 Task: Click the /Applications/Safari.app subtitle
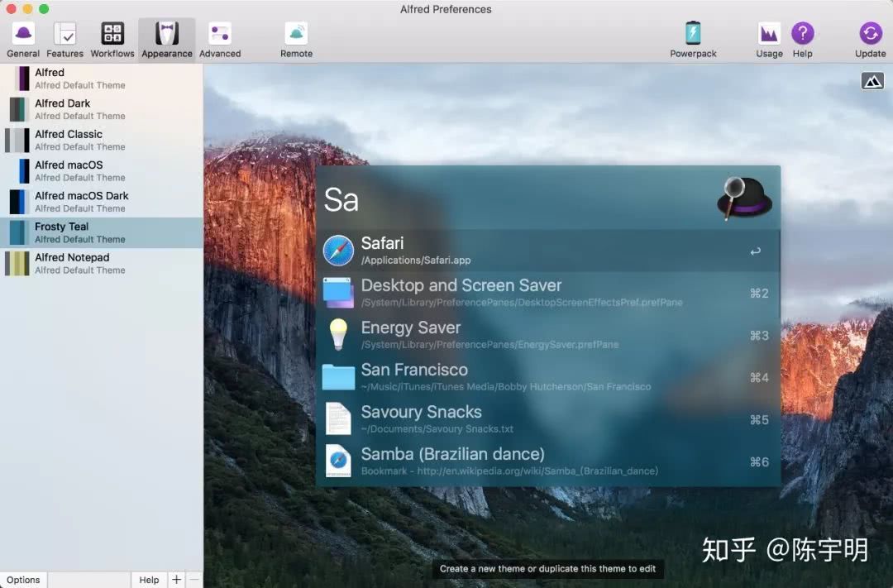pyautogui.click(x=416, y=261)
